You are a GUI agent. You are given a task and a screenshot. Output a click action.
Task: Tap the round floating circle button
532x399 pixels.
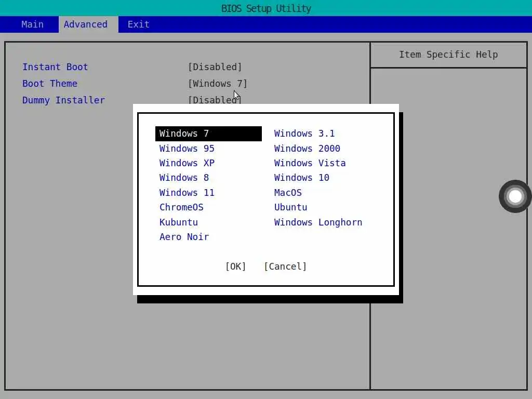point(515,196)
